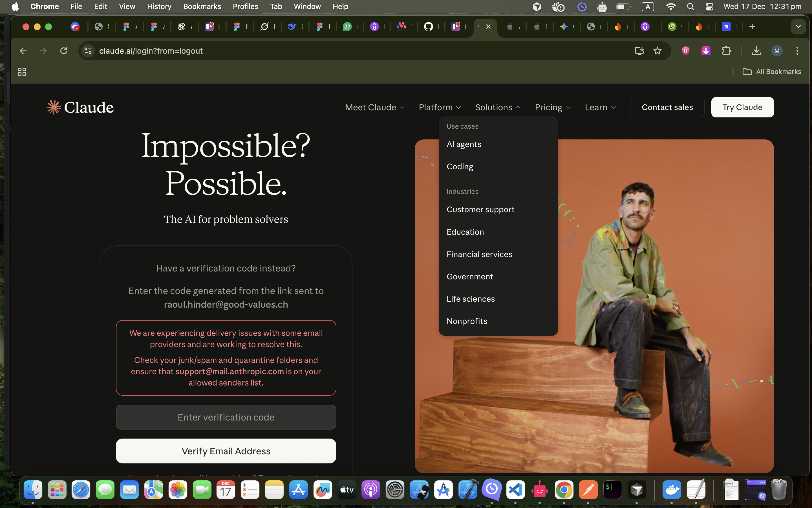Click the Wi-Fi status icon

670,6
